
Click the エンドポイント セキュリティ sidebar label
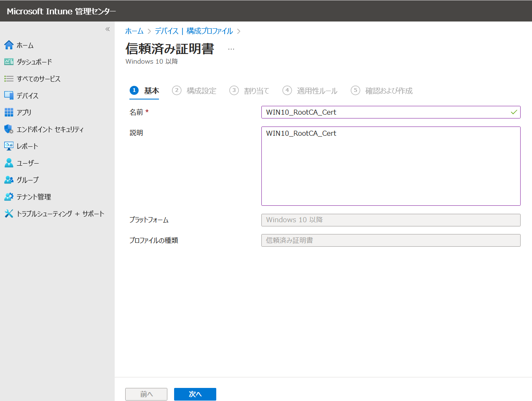coord(50,129)
